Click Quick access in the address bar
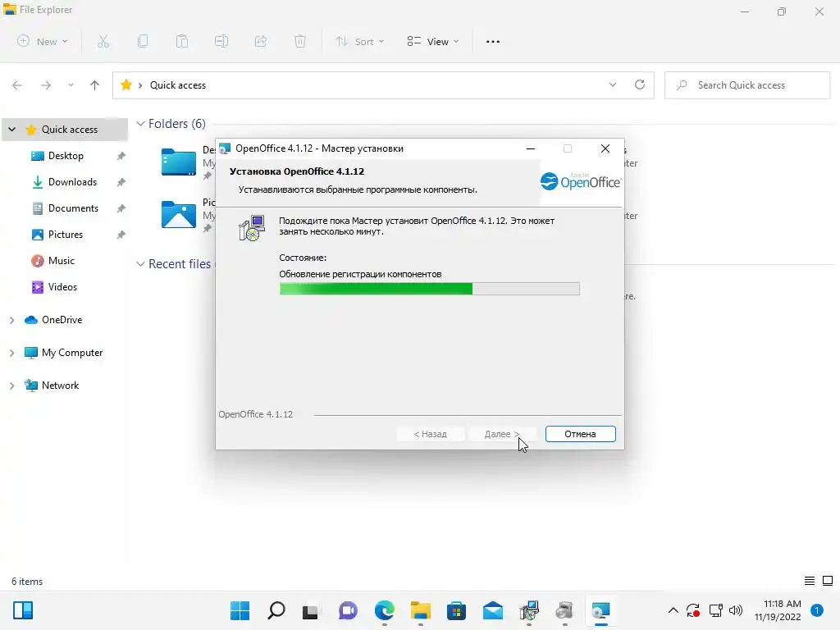This screenshot has width=840, height=630. point(178,85)
